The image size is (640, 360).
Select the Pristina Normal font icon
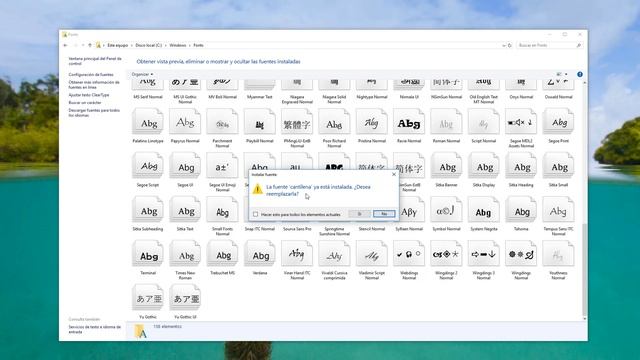(371, 122)
